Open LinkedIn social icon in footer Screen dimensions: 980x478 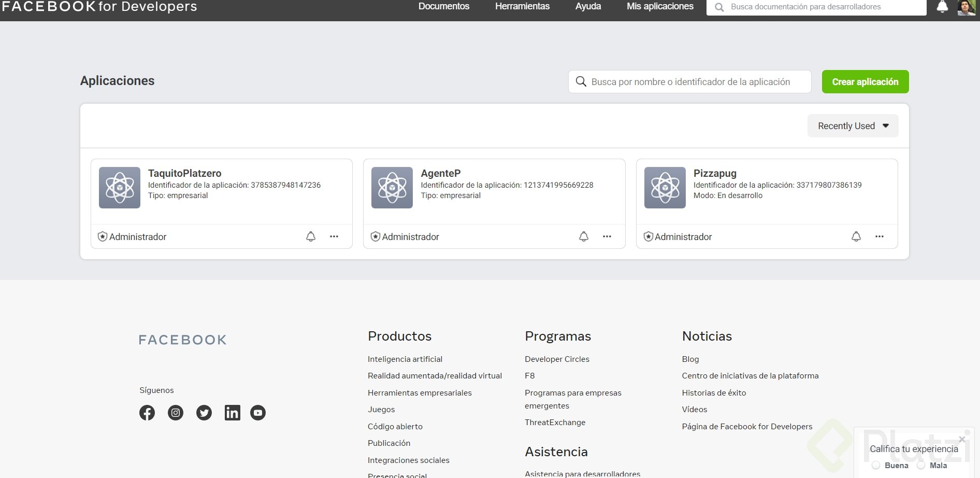tap(233, 413)
